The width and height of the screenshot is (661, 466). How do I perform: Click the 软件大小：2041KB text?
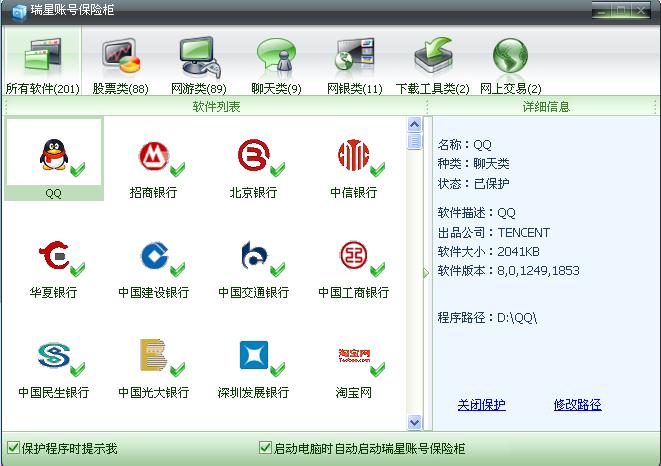coord(489,251)
